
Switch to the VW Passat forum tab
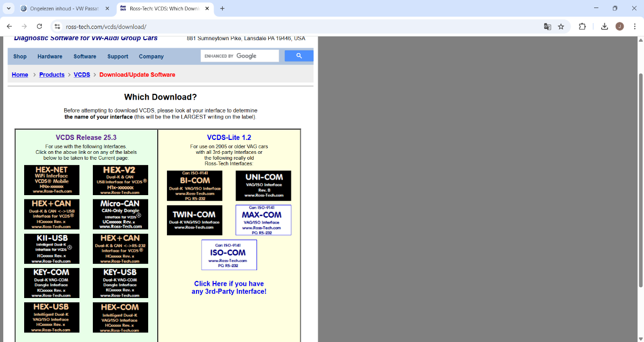pyautogui.click(x=64, y=9)
